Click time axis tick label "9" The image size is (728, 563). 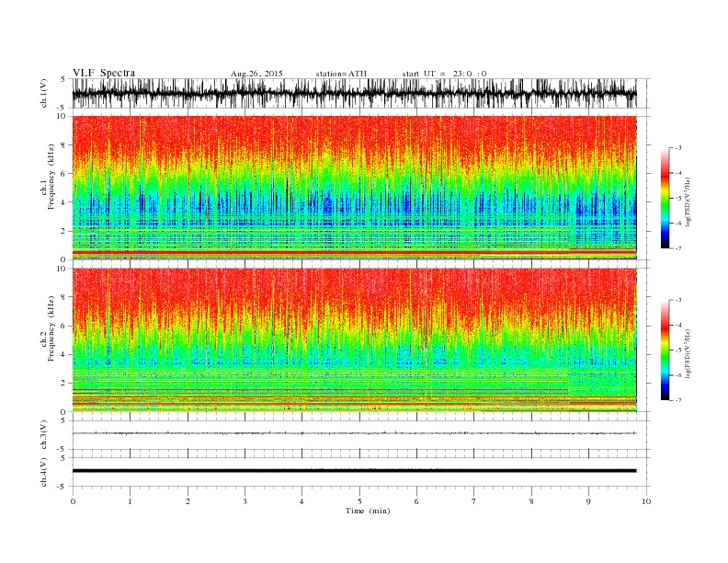(x=588, y=501)
